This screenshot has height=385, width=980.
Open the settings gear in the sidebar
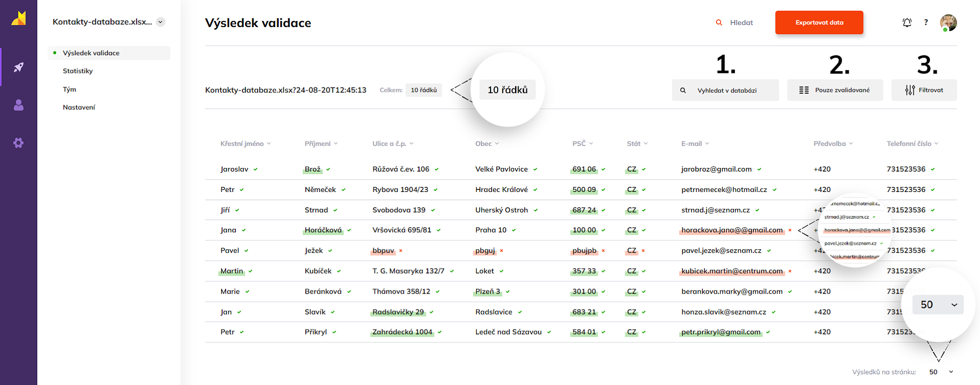tap(18, 143)
